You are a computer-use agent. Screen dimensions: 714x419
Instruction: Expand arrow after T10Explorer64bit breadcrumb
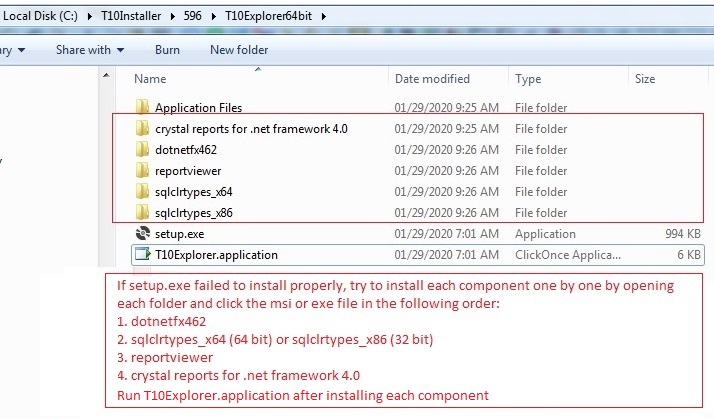click(x=324, y=16)
